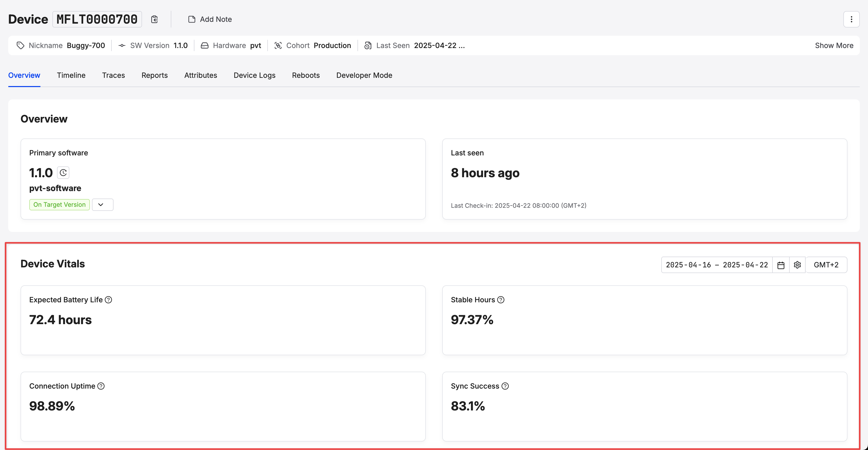Click the Production cohort link
Viewport: 868px width, 450px height.
(x=332, y=45)
